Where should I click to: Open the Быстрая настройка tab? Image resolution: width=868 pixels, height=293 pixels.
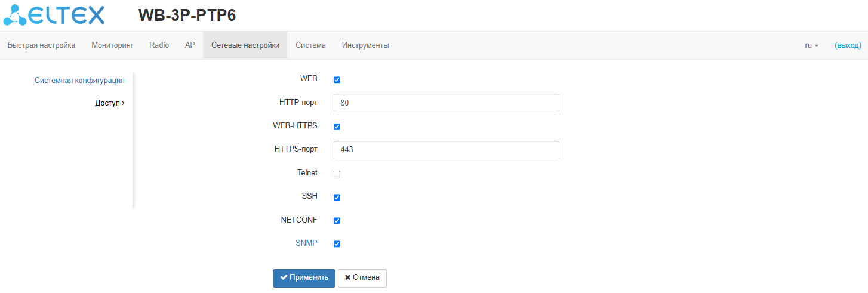41,45
